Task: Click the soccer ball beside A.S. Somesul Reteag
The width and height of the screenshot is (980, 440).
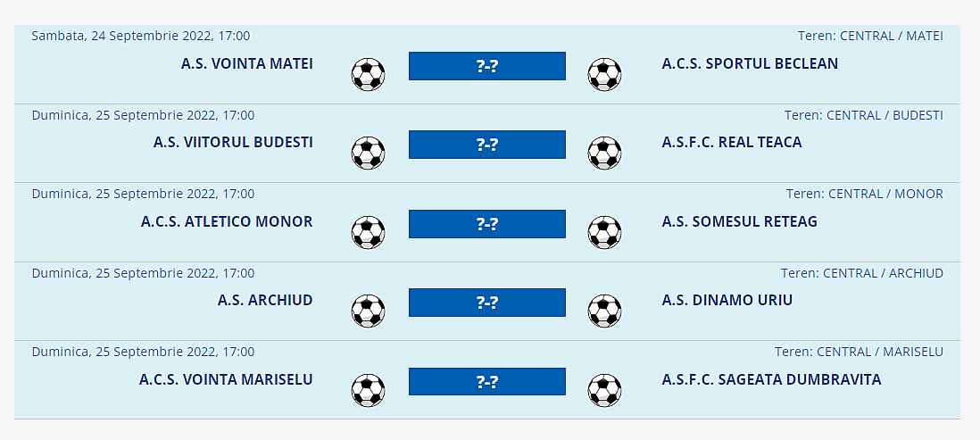Action: point(604,232)
